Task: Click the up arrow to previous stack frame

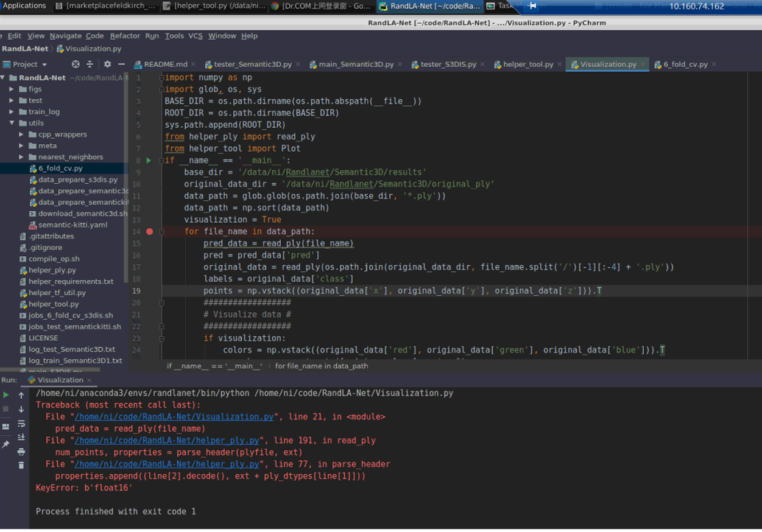Action: 21,395
